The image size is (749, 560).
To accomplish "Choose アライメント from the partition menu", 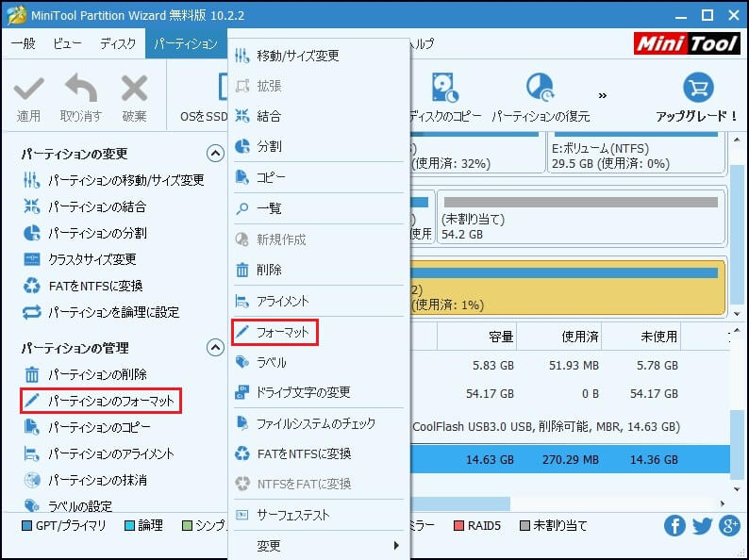I will [319, 302].
